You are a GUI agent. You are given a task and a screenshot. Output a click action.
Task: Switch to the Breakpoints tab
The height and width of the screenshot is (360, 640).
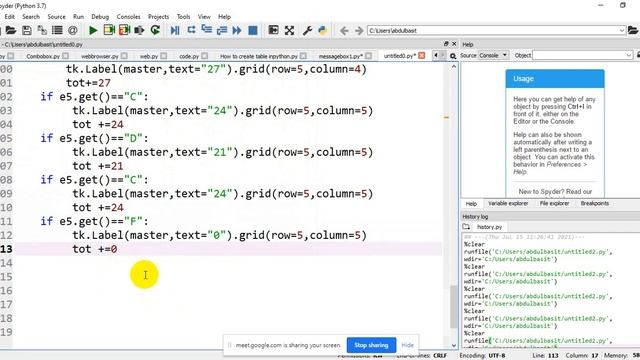595,203
